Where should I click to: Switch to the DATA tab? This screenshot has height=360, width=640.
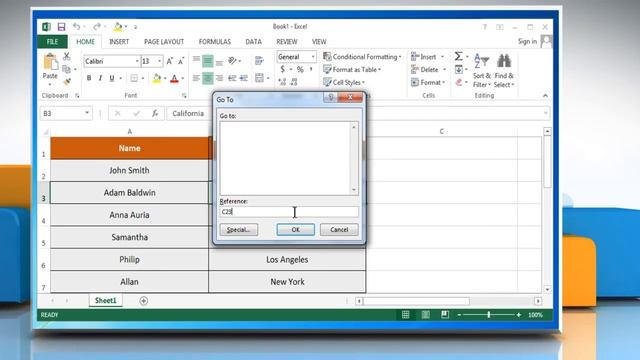253,42
